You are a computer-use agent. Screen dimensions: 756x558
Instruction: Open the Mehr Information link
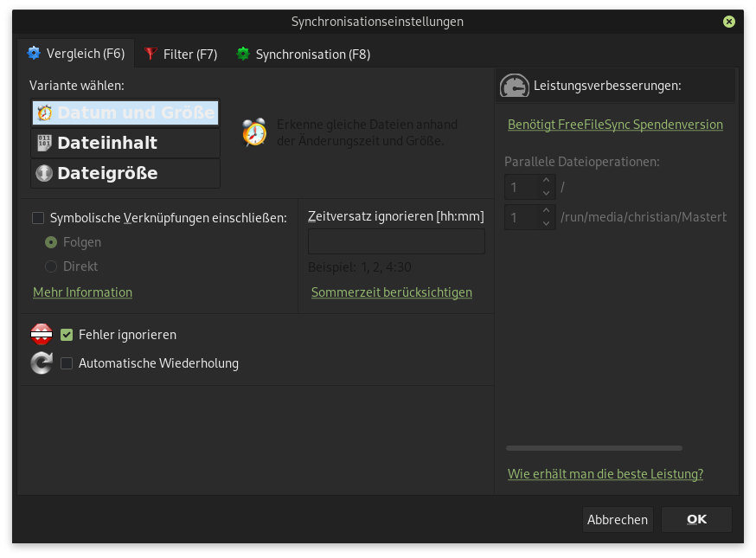(x=82, y=292)
